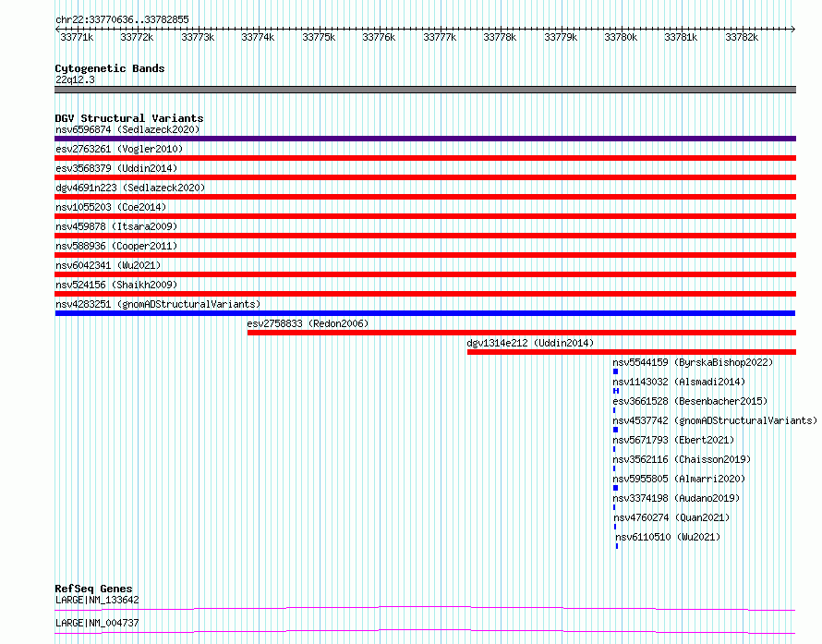Click the right arrowhead of the ruler
The height and width of the screenshot is (644, 822).
pyautogui.click(x=793, y=29)
